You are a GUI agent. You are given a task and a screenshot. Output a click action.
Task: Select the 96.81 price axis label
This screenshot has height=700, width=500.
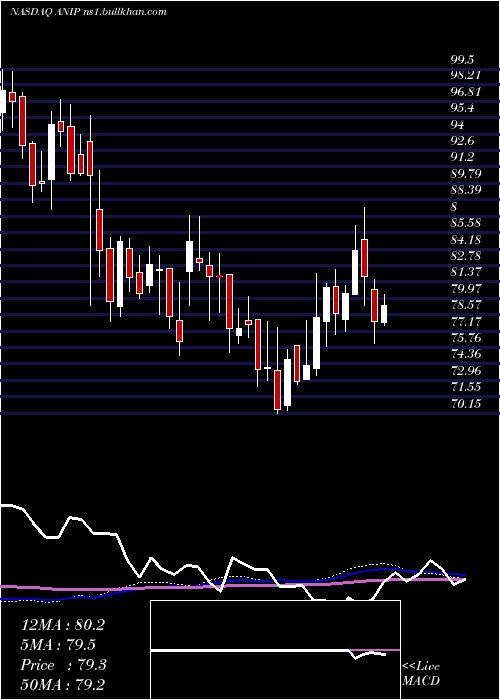[x=465, y=92]
